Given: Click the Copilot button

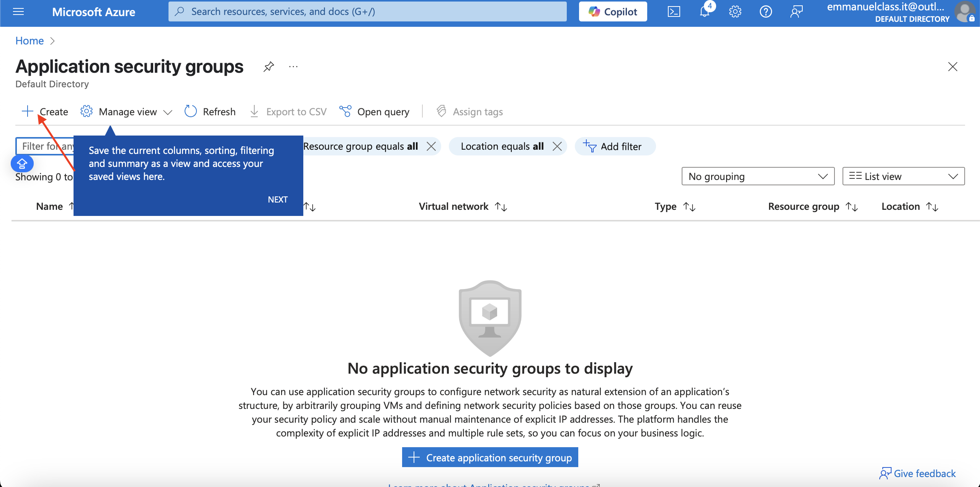Looking at the screenshot, I should (x=613, y=11).
